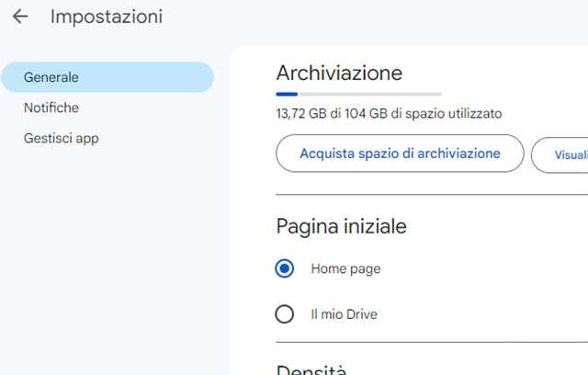Click the blue filled part of storage bar
Viewport: 588px width, 375px height.
[x=287, y=93]
